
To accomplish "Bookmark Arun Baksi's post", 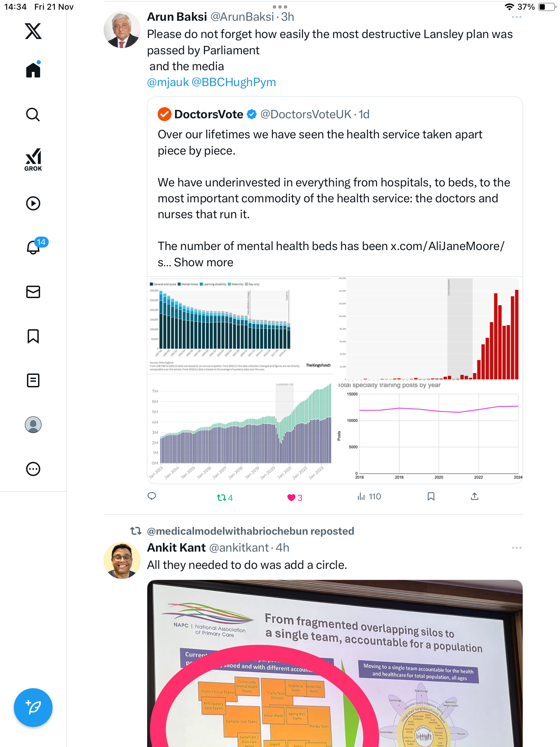I will pos(431,497).
